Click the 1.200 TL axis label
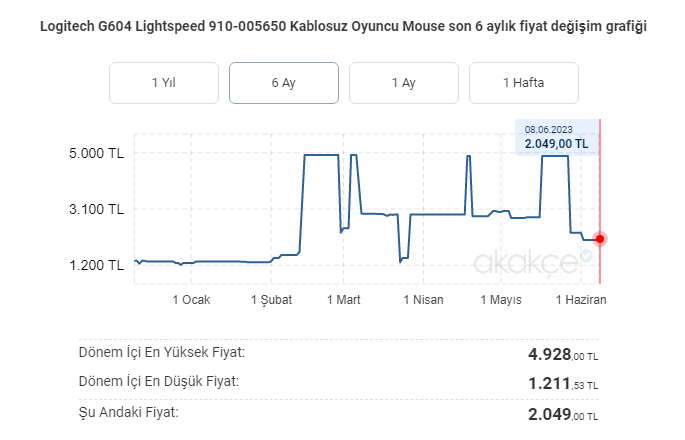Screen dimensions: 685x440 click(x=96, y=266)
